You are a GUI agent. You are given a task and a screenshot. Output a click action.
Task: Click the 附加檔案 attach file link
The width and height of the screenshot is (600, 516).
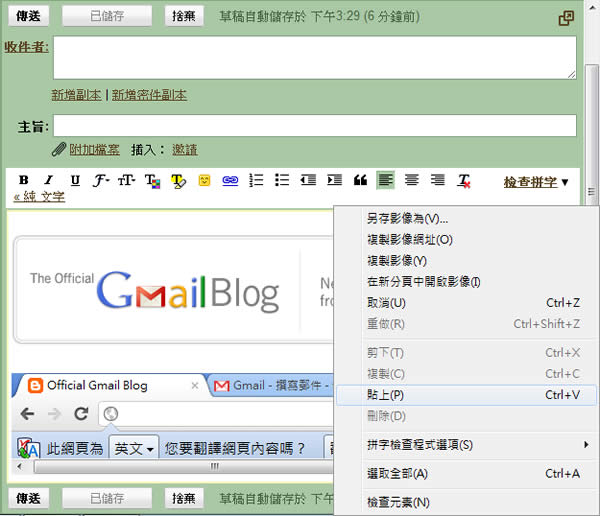point(94,149)
